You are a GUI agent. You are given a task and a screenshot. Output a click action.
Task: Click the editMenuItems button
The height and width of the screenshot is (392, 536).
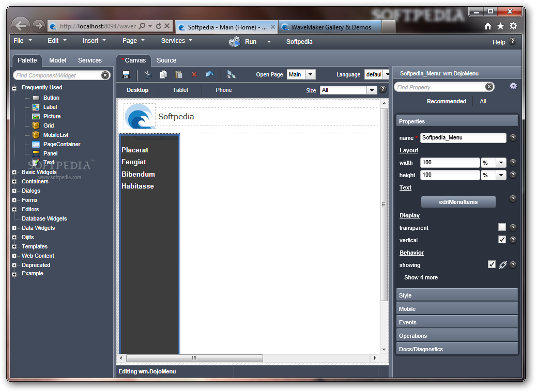pyautogui.click(x=458, y=202)
